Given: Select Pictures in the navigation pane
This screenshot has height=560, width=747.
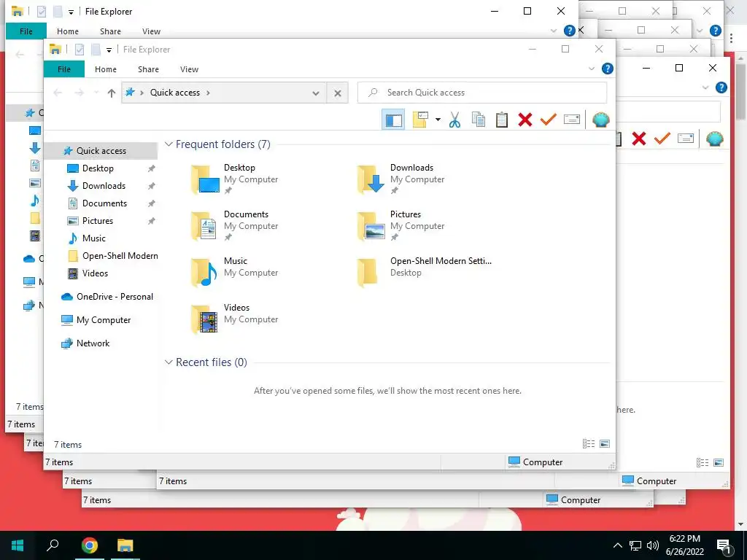Looking at the screenshot, I should [98, 221].
